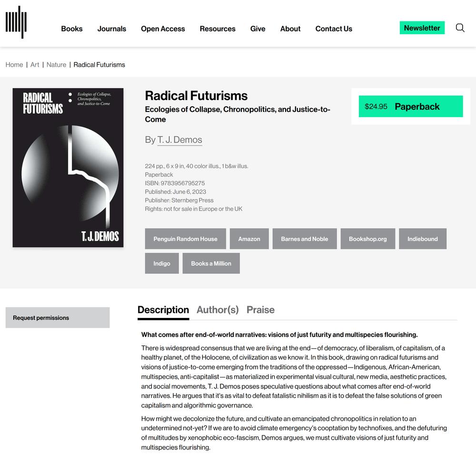Buy from Indigo retailer

click(x=162, y=263)
